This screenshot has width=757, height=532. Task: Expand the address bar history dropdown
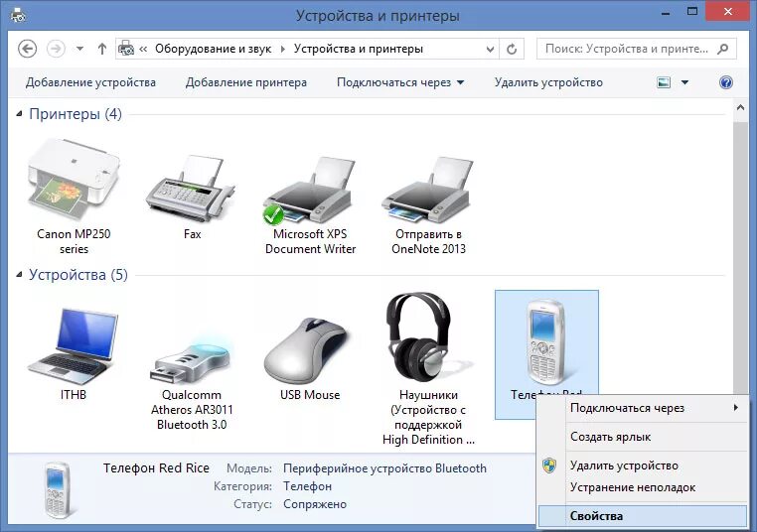[490, 50]
